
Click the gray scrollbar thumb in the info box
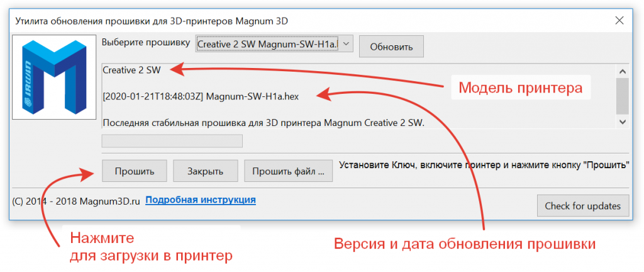point(622,94)
